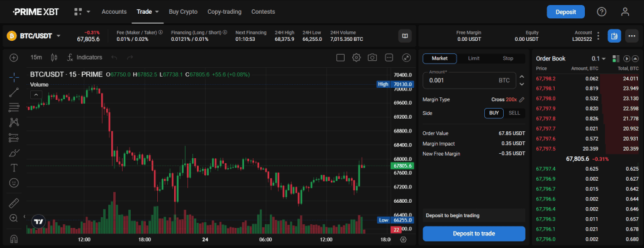Collapse the drawing toolbar arrow
The height and width of the screenshot is (248, 644).
(25, 217)
